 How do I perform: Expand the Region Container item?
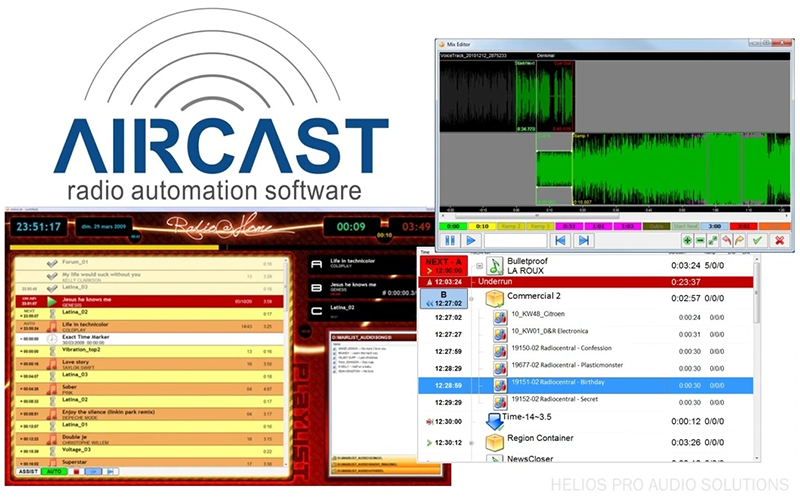[471, 443]
